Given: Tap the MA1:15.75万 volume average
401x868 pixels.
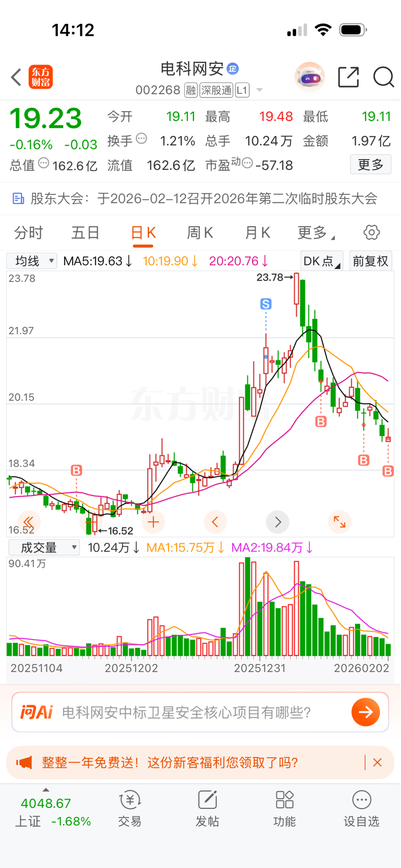Looking at the screenshot, I should pyautogui.click(x=186, y=547).
